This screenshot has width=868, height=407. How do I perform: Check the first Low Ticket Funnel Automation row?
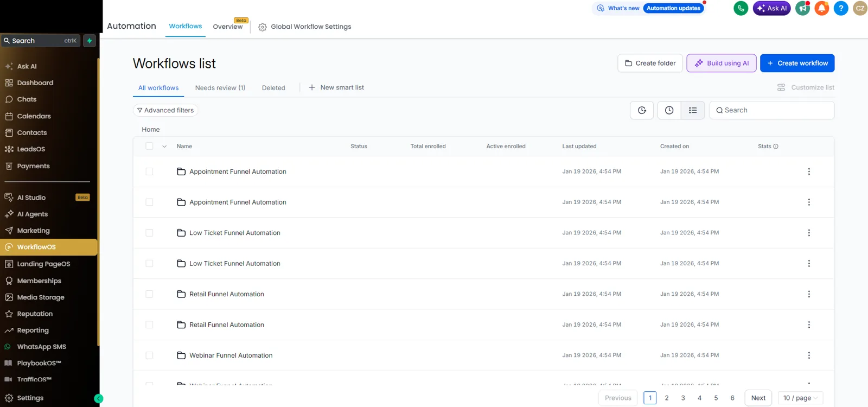pos(149,233)
